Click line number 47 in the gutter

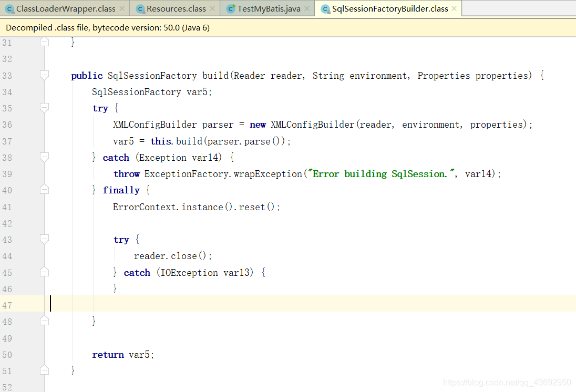tap(7, 305)
